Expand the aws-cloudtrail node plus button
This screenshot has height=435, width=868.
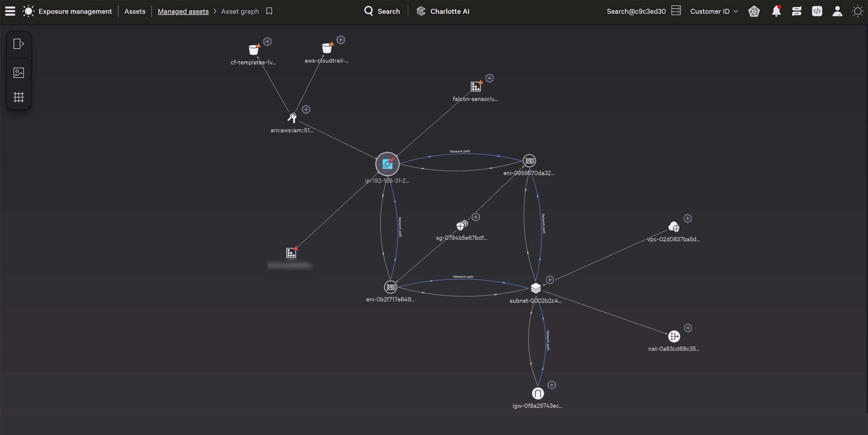click(x=341, y=40)
